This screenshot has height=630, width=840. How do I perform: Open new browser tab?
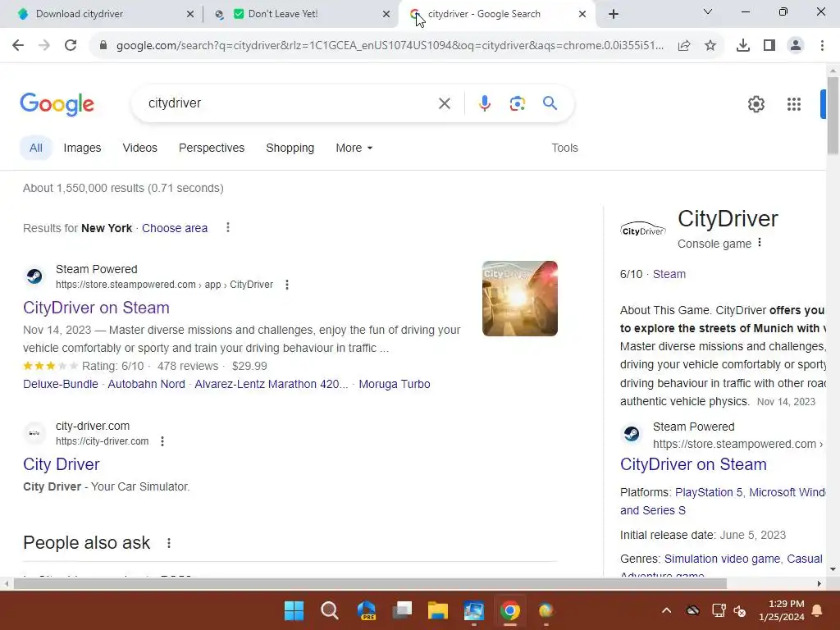click(x=614, y=14)
